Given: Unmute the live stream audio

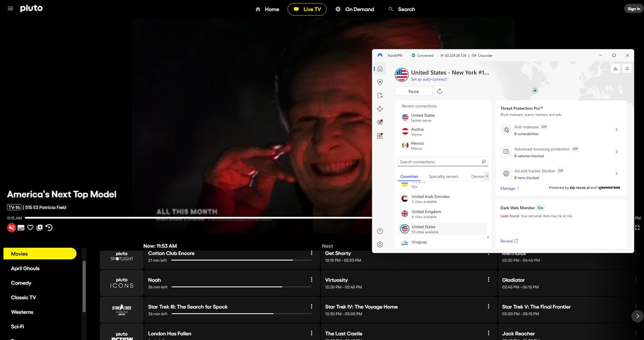Looking at the screenshot, I should 11,228.
